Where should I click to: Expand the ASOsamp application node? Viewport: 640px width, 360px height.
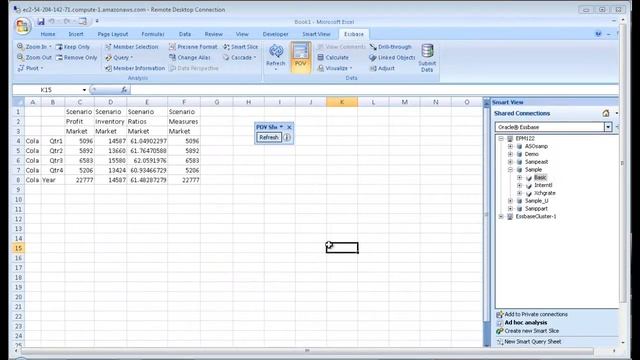pos(510,147)
